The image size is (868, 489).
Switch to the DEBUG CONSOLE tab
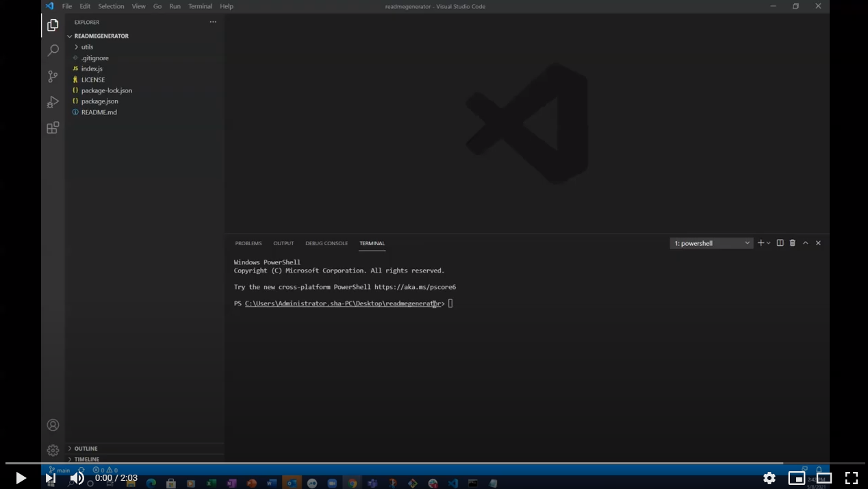click(327, 243)
